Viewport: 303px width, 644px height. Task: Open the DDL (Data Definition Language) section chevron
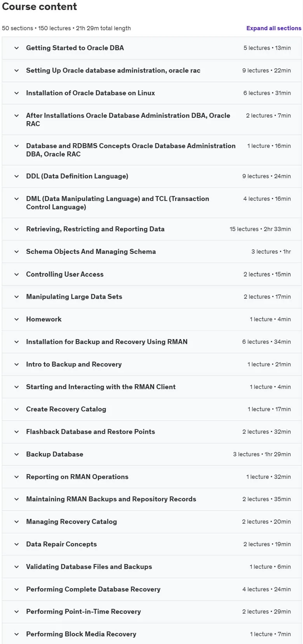pyautogui.click(x=16, y=176)
